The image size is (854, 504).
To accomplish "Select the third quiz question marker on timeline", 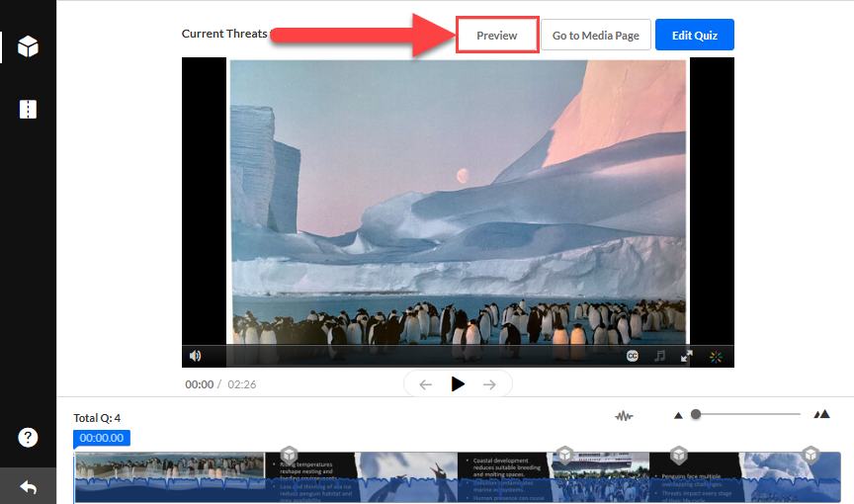I will click(679, 455).
